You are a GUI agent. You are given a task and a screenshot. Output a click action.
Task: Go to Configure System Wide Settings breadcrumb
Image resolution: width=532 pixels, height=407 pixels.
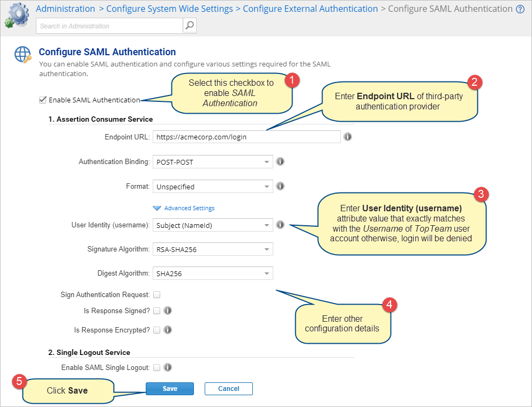pos(170,9)
